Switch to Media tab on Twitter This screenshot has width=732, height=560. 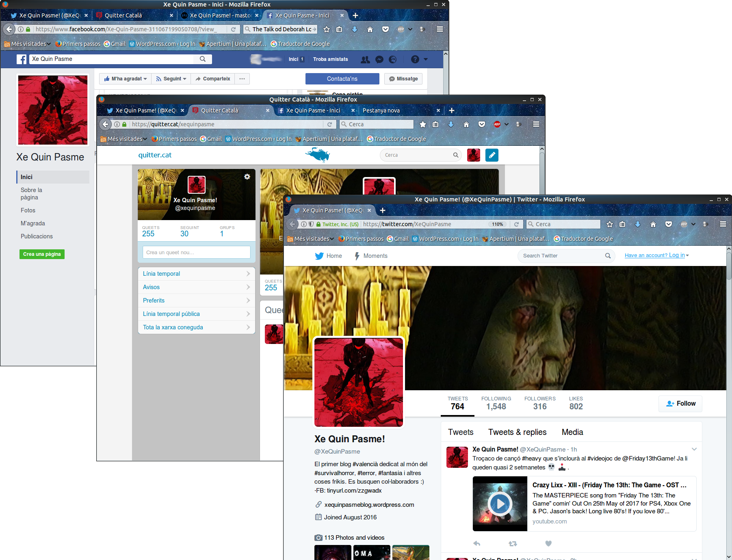point(572,432)
